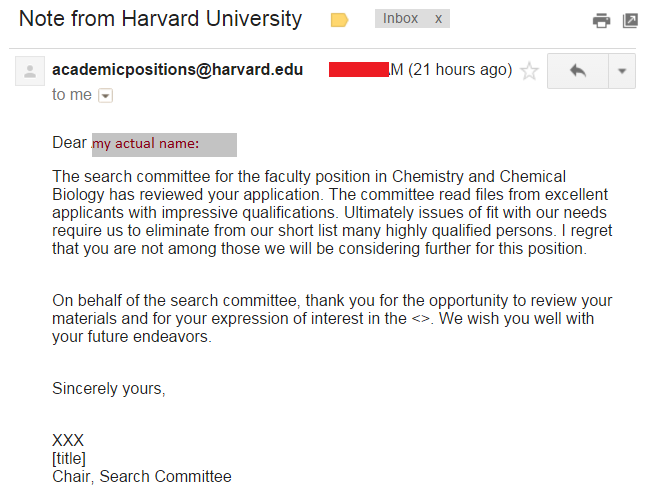
Task: Open the email in a new window
Action: 630,20
